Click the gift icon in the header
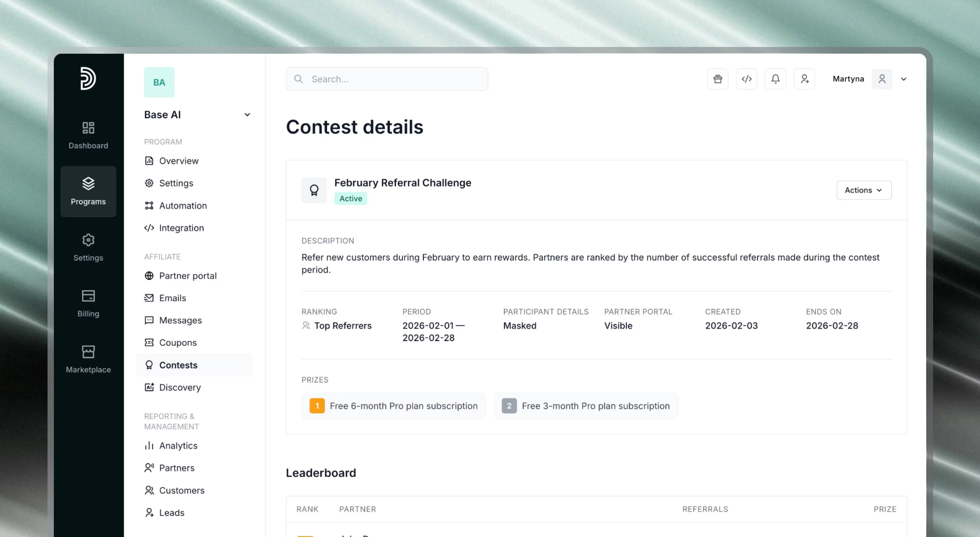This screenshot has height=537, width=980. pyautogui.click(x=718, y=79)
